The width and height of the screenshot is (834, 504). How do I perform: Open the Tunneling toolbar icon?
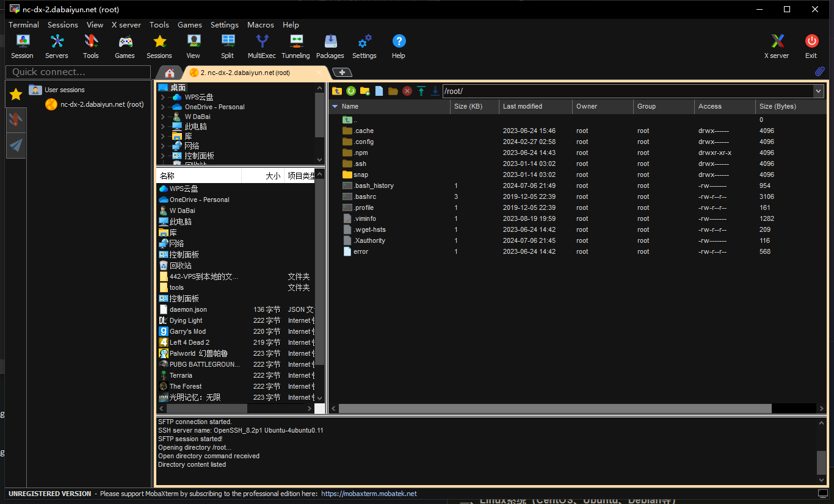pos(296,46)
